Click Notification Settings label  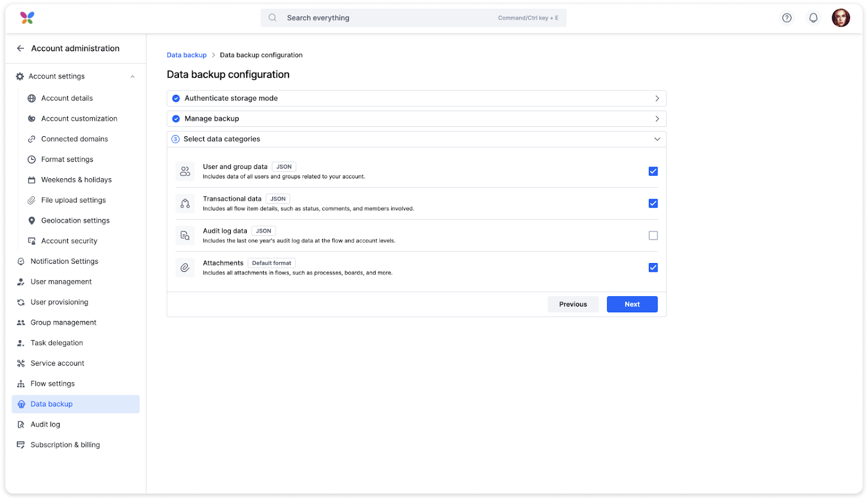pos(65,261)
